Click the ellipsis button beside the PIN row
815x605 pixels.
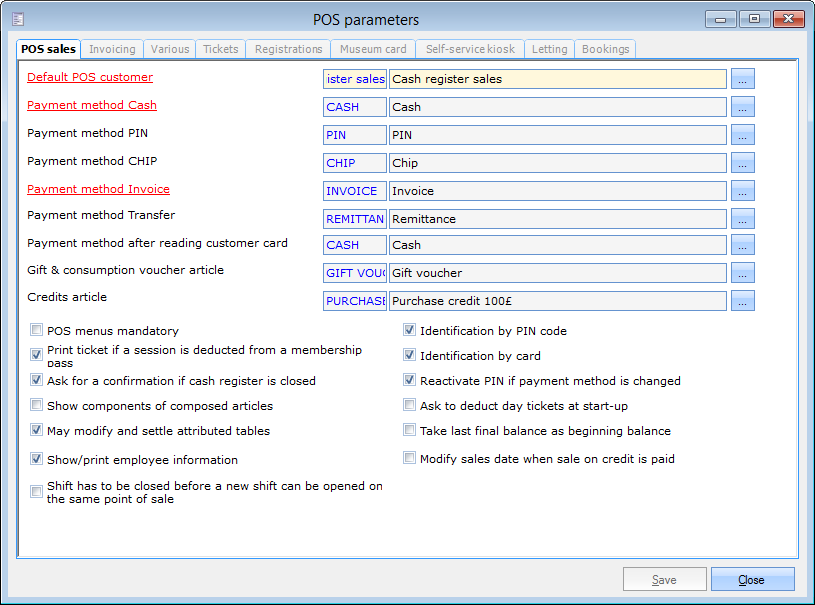click(742, 135)
